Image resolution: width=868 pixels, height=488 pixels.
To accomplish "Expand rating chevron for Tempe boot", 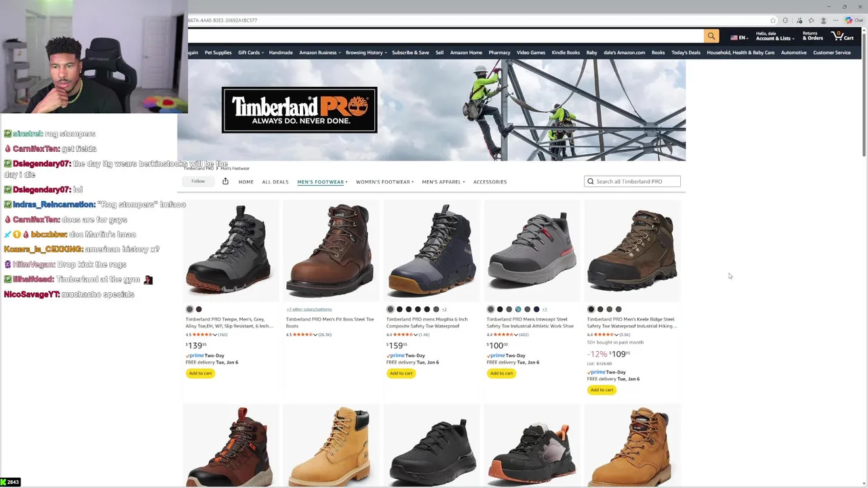I will pyautogui.click(x=216, y=334).
